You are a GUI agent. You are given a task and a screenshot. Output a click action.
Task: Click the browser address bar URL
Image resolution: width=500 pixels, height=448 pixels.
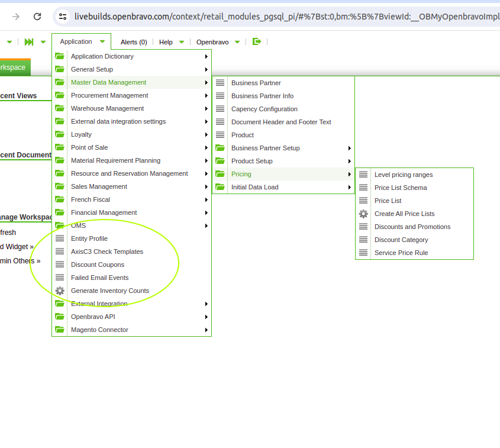284,17
